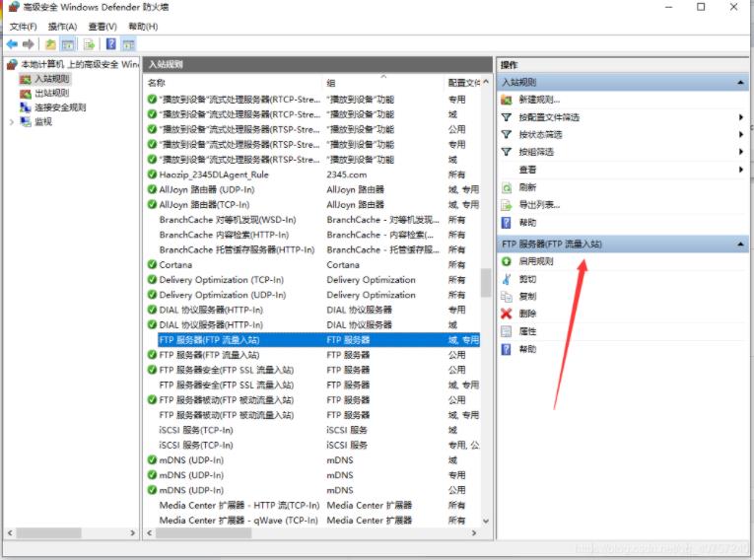Click the 2345.com group cell
This screenshot has height=560, width=754.
point(346,175)
